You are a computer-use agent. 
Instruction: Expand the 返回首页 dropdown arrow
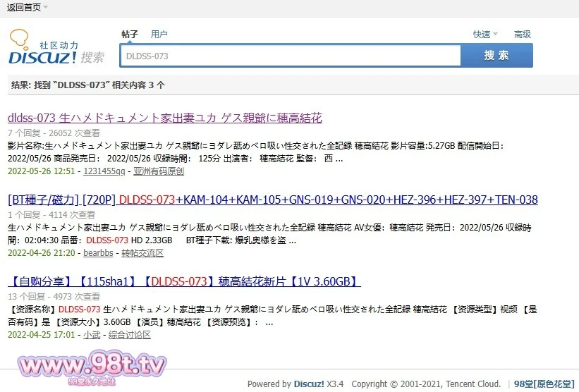pos(46,8)
